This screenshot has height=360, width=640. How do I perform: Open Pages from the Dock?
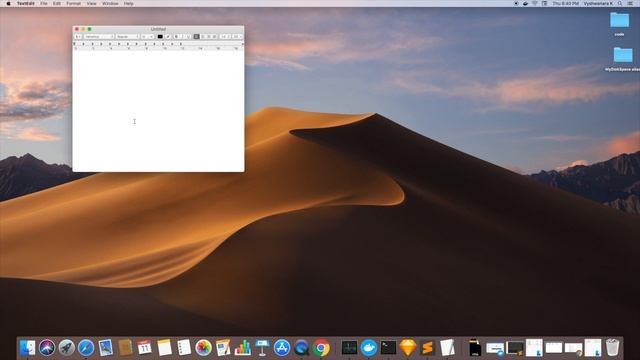click(223, 348)
